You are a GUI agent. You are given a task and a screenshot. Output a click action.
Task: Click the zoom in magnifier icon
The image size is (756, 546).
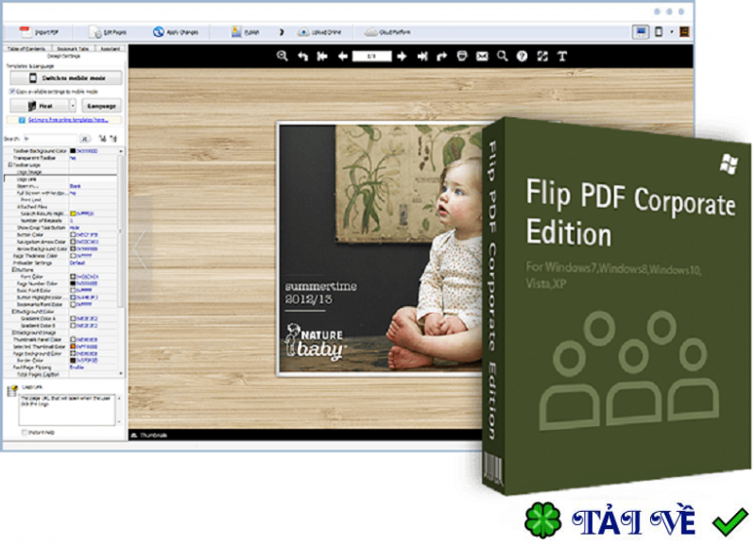282,56
